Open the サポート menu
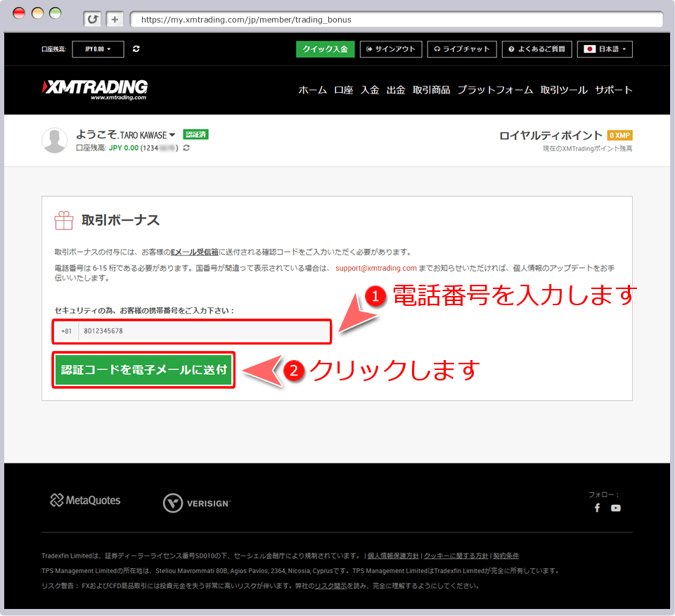Image resolution: width=675 pixels, height=616 pixels. click(x=613, y=90)
